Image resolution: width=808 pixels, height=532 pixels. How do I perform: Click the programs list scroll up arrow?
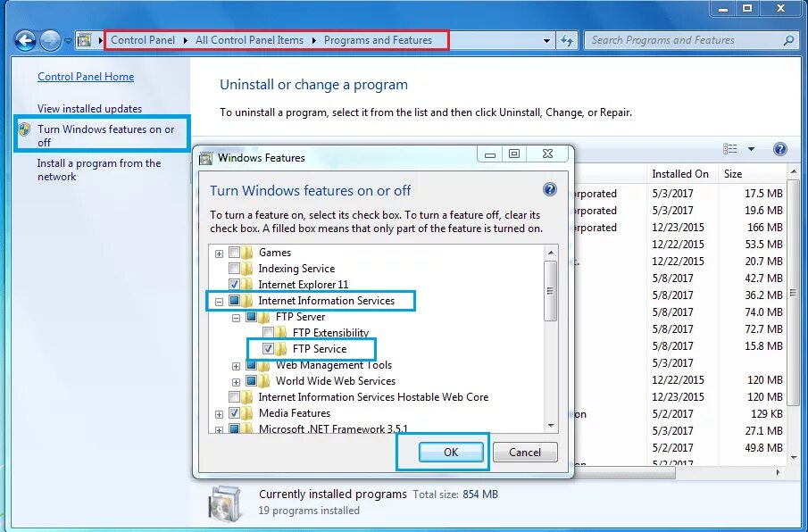pos(793,171)
